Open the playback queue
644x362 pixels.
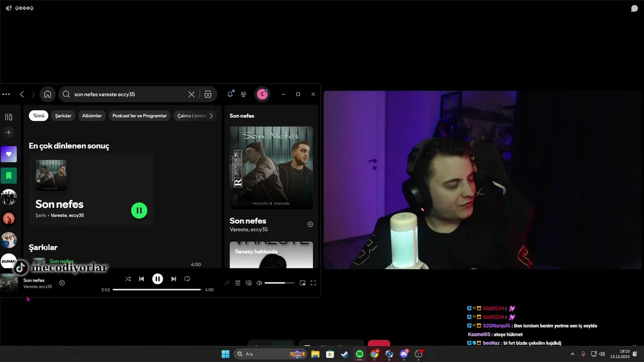click(x=238, y=283)
